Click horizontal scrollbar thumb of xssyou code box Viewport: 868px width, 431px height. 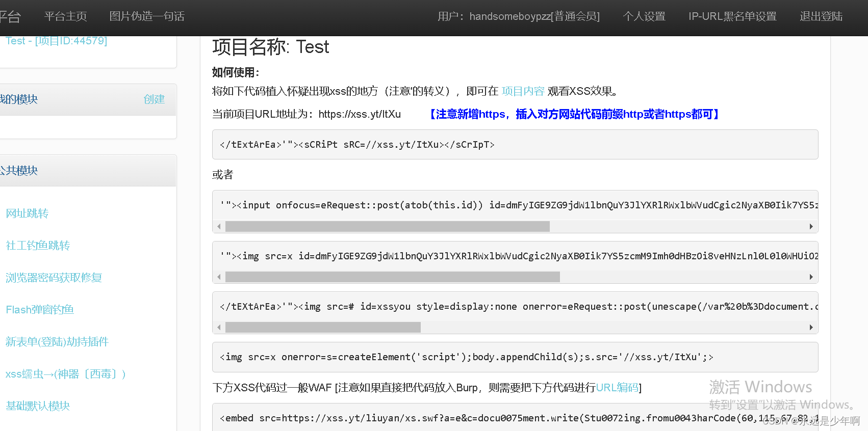pyautogui.click(x=323, y=327)
